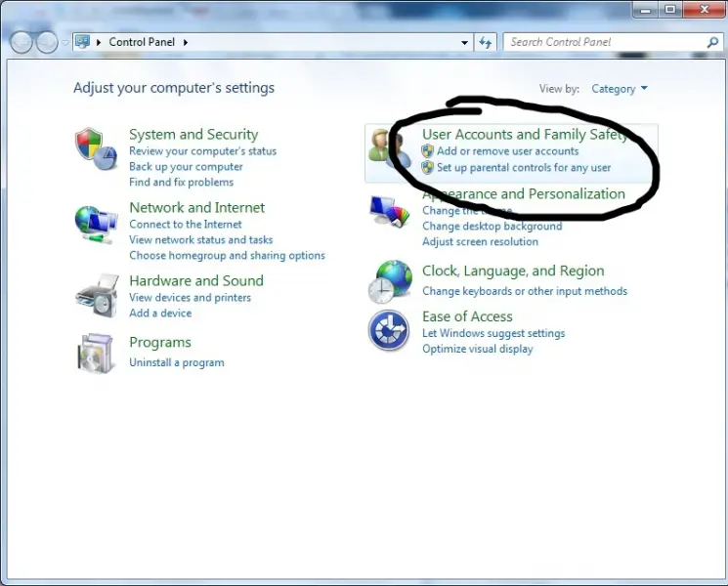Open Network and Internet category

[196, 207]
